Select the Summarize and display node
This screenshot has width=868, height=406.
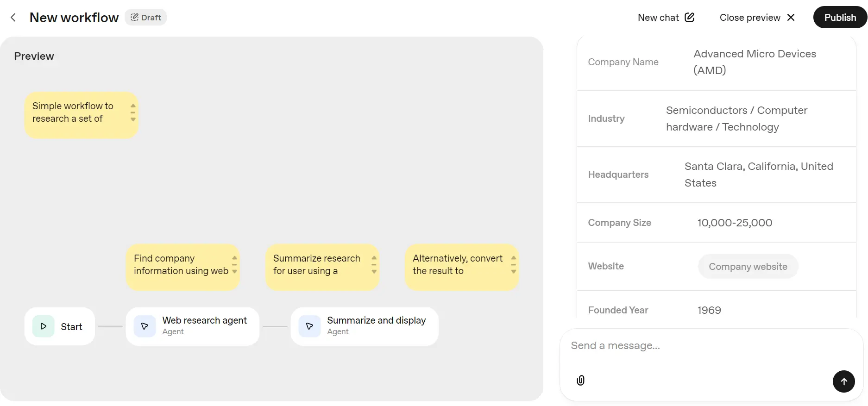coord(375,326)
